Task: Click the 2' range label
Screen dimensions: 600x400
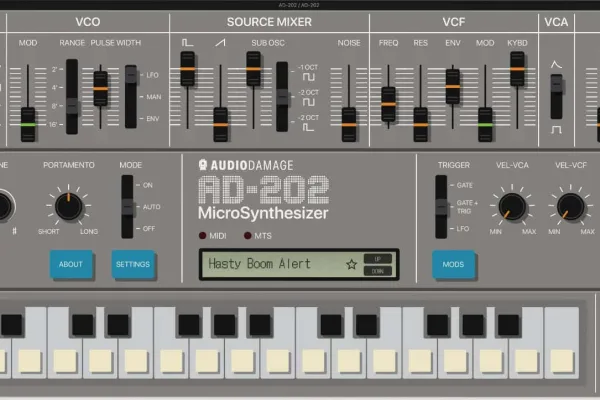Action: click(x=54, y=69)
